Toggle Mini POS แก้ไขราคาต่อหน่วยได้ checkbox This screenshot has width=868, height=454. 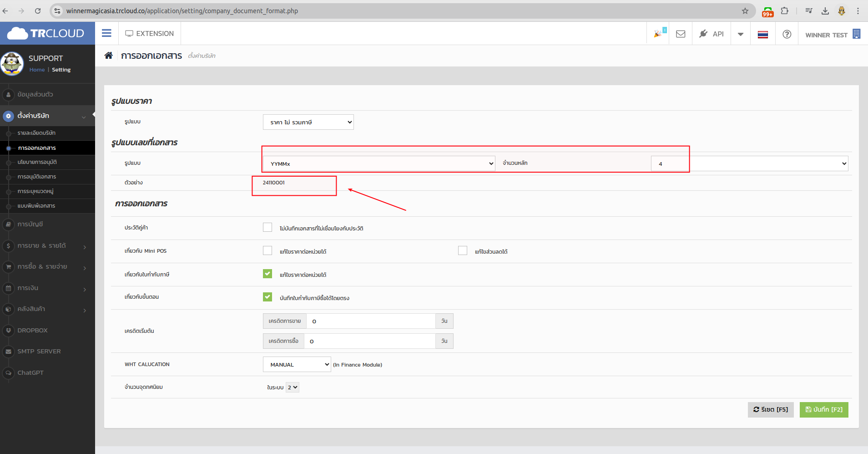[267, 250]
